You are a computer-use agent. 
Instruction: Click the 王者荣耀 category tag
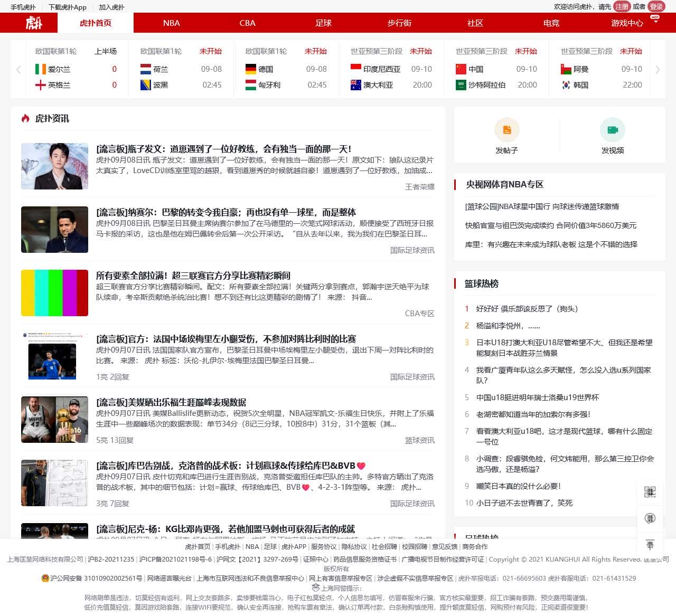click(x=420, y=187)
